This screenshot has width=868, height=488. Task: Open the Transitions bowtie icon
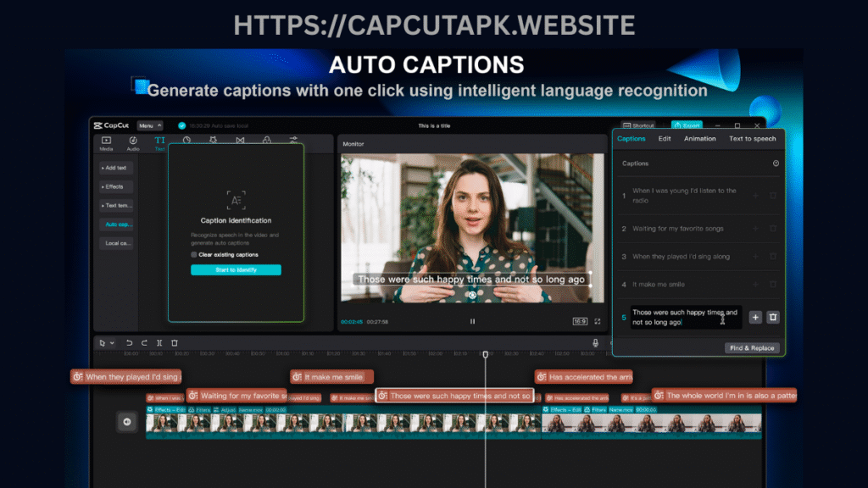(x=240, y=141)
